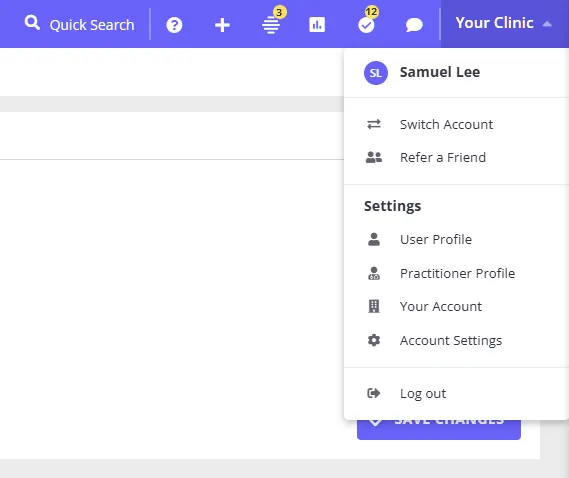Click the SL avatar circle
The width and height of the screenshot is (569, 478).
376,73
